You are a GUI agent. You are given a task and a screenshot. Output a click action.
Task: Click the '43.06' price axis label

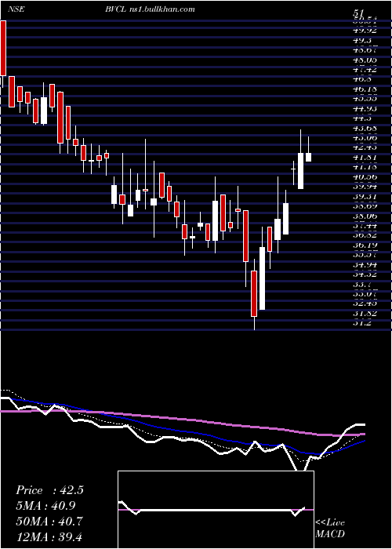(365, 138)
